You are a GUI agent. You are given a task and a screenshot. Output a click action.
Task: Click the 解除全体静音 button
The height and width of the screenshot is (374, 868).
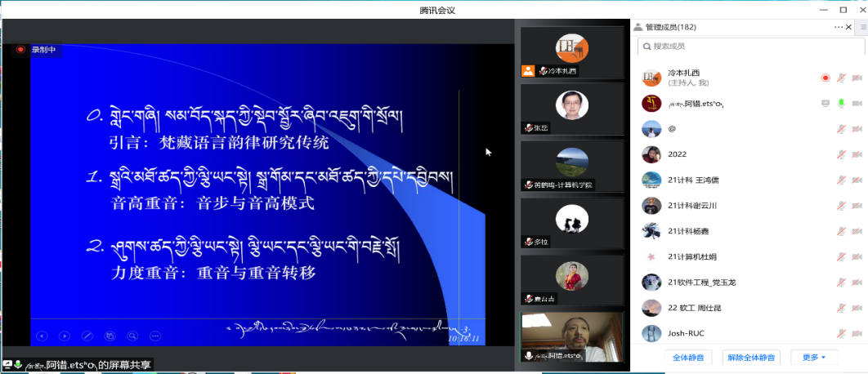pos(751,358)
